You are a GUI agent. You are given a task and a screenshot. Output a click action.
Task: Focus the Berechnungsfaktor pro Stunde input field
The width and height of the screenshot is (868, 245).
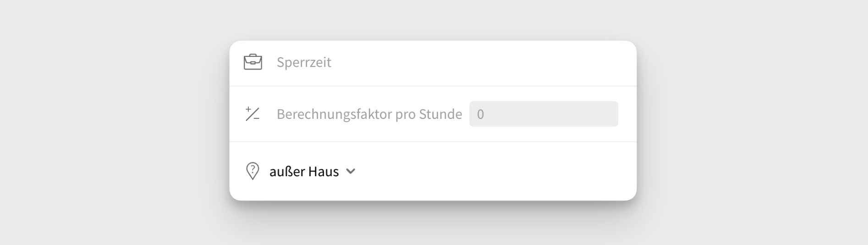pos(544,114)
